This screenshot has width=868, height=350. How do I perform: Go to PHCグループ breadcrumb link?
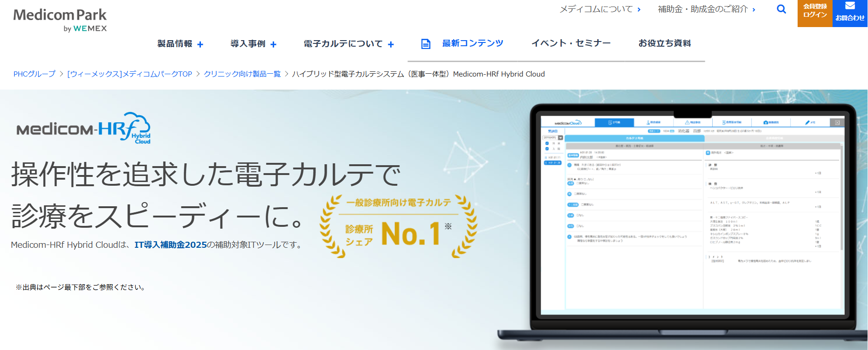click(x=34, y=74)
